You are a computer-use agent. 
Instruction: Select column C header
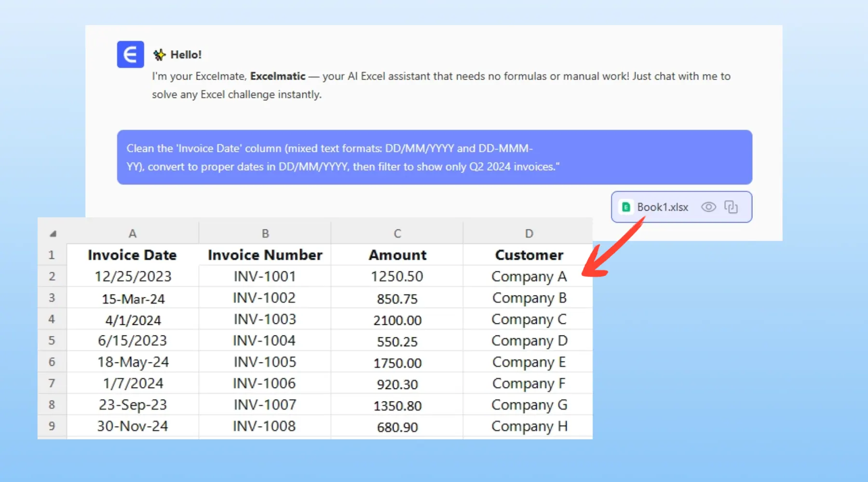pos(397,234)
